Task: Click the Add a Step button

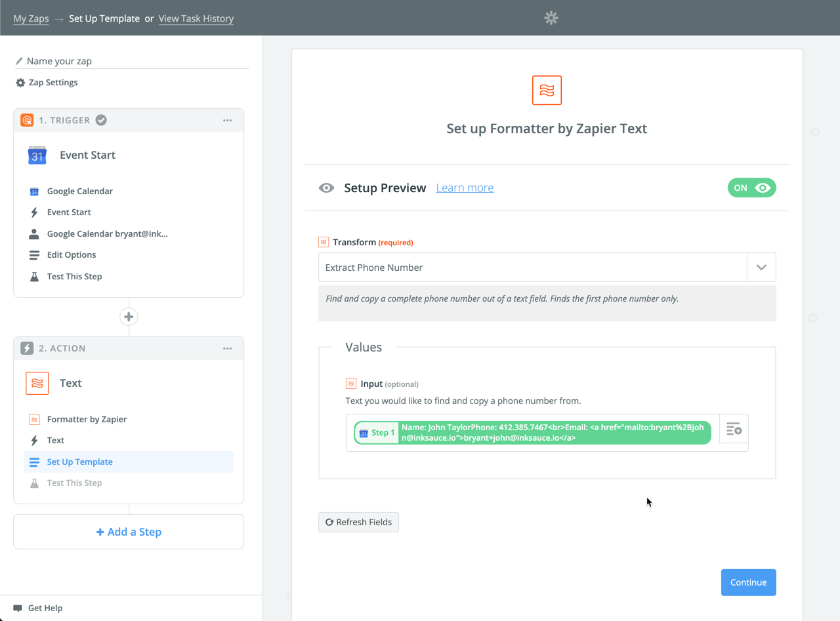Action: [x=129, y=532]
